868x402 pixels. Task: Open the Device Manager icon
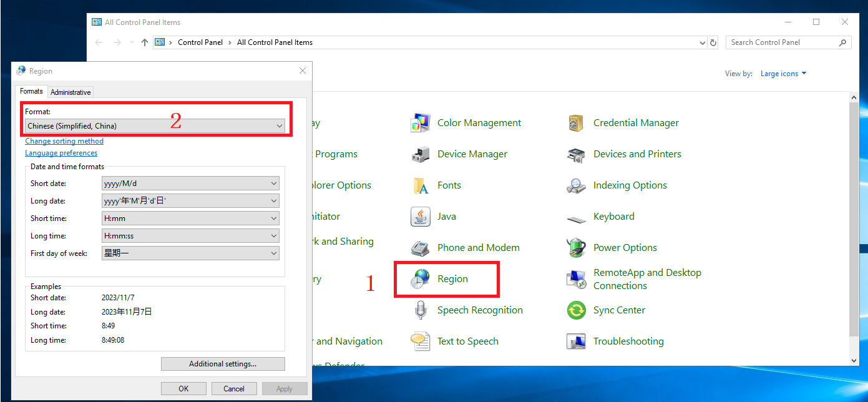pos(421,154)
